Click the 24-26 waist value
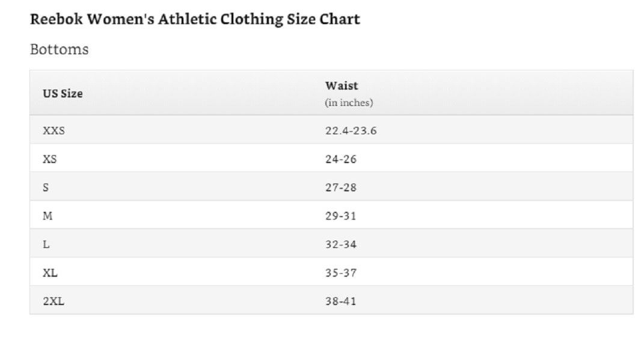 (x=341, y=159)
